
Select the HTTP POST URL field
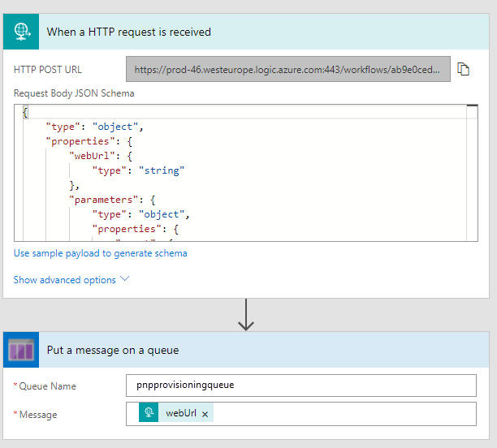tap(288, 69)
